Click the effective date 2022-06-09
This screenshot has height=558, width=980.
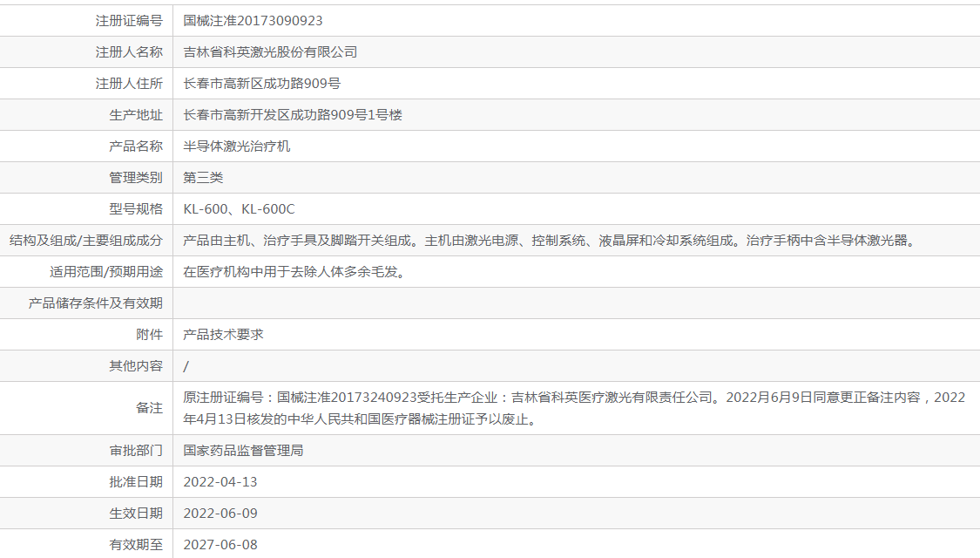[x=220, y=514]
